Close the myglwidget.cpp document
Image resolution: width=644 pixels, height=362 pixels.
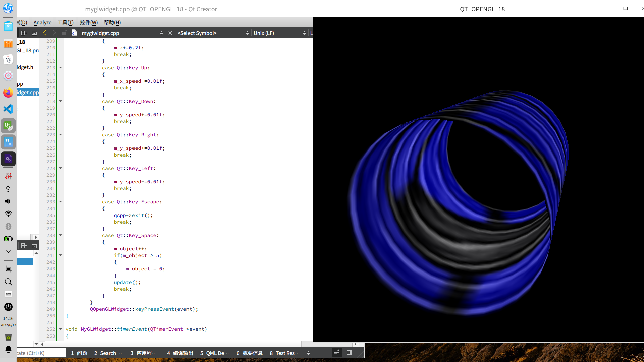[x=170, y=33]
